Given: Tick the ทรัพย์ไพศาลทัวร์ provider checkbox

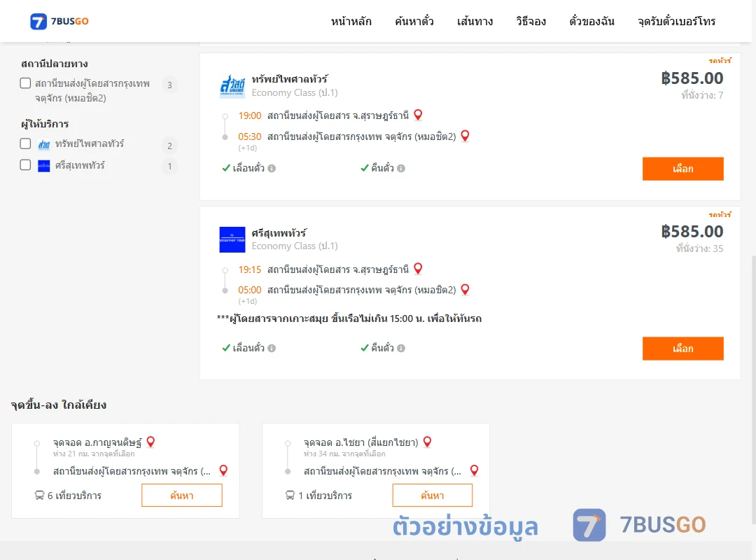Looking at the screenshot, I should pyautogui.click(x=26, y=143).
